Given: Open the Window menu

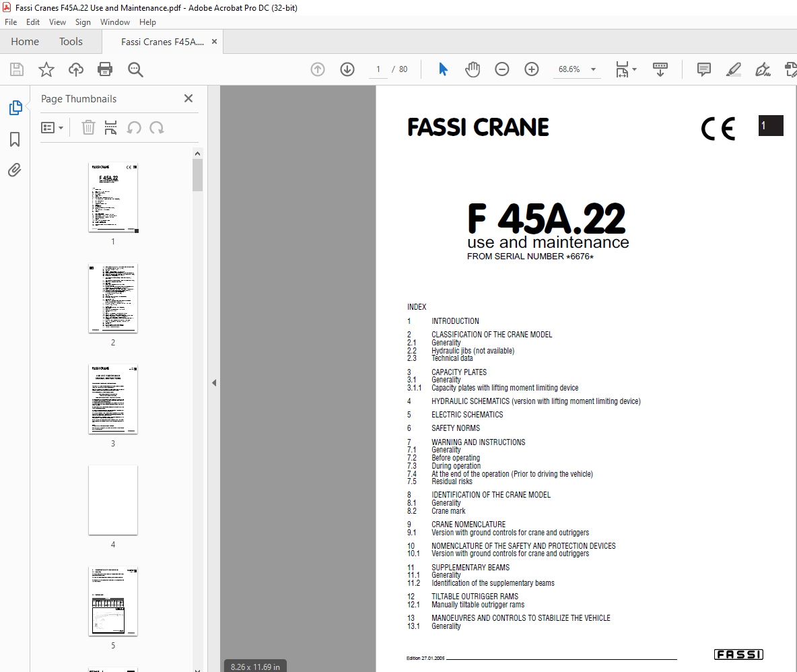Looking at the screenshot, I should tap(115, 22).
